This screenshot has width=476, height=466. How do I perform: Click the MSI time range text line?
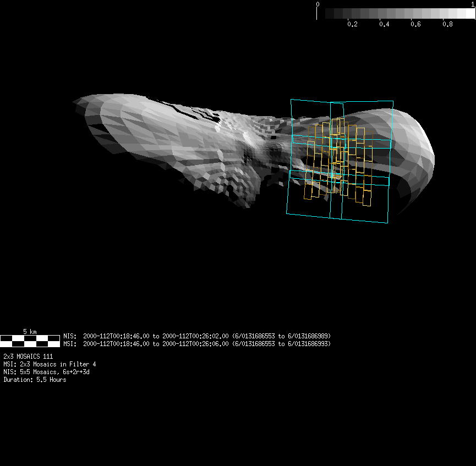click(196, 344)
